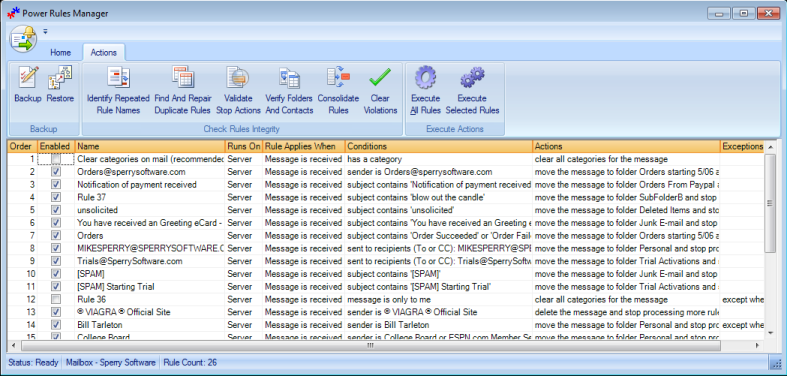Click vertical scrollbar down arrow
Image resolution: width=787 pixels, height=376 pixels.
pyautogui.click(x=770, y=332)
